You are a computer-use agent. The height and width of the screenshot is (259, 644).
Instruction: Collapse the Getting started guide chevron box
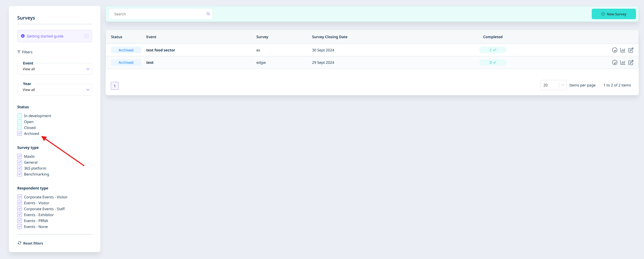(86, 36)
